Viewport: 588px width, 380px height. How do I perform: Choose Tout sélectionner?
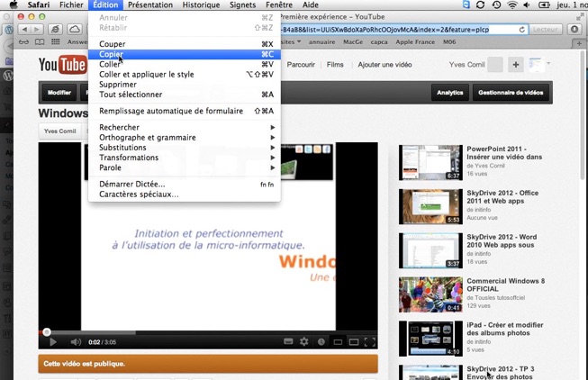(185, 95)
